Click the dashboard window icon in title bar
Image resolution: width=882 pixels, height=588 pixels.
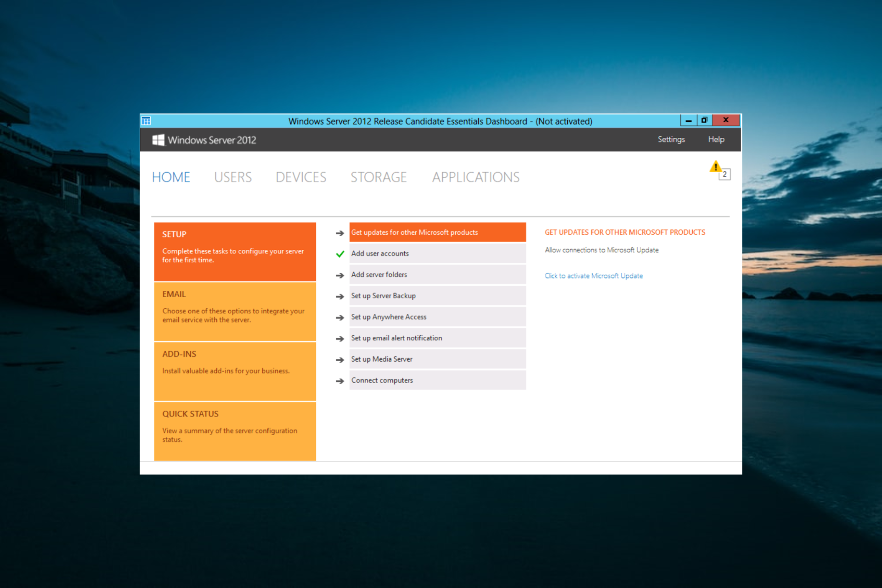click(146, 121)
